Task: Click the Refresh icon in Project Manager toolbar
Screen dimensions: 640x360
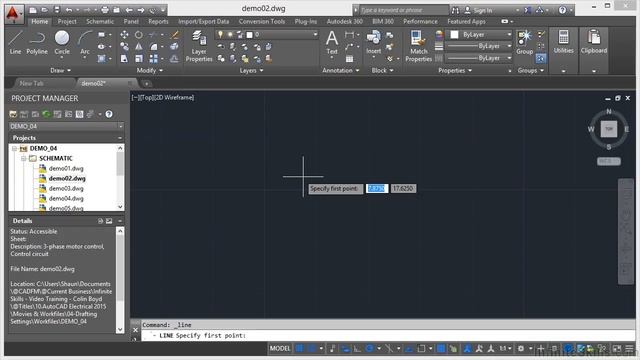Action: point(46,114)
